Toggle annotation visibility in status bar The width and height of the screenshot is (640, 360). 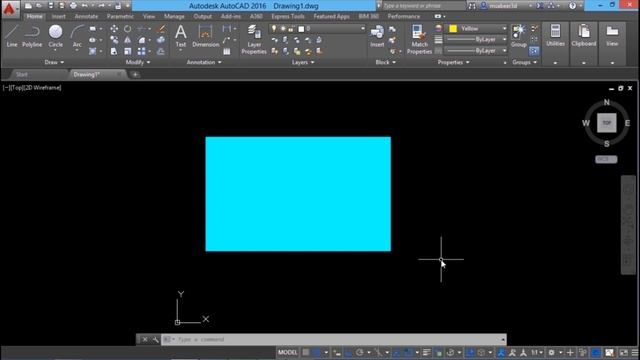(501, 352)
